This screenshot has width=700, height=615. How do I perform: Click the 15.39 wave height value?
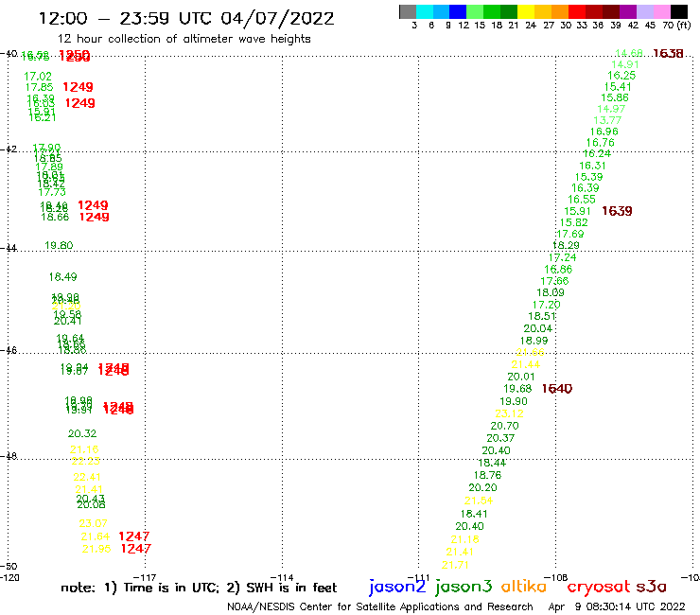tap(588, 177)
